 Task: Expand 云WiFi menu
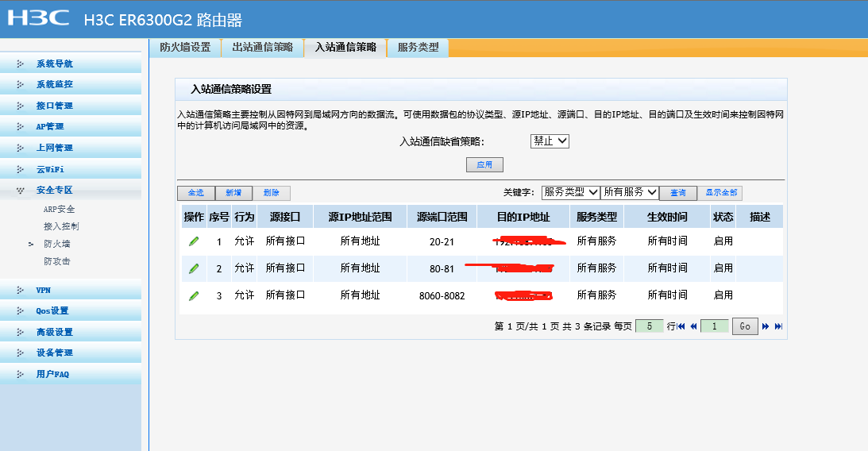coord(71,169)
